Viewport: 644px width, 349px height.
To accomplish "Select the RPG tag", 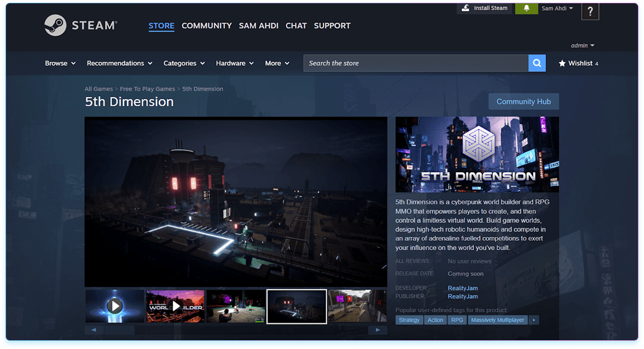I will [457, 320].
